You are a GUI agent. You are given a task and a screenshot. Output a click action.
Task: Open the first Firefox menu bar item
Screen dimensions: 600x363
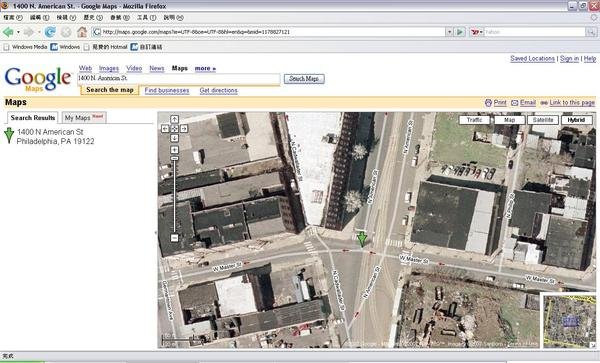tap(13, 18)
